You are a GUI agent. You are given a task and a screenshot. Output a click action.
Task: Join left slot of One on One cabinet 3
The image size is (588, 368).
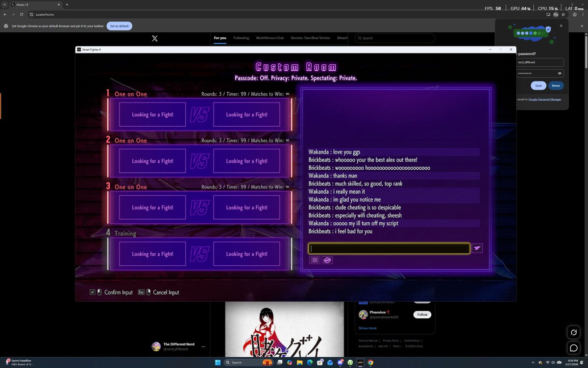(152, 208)
